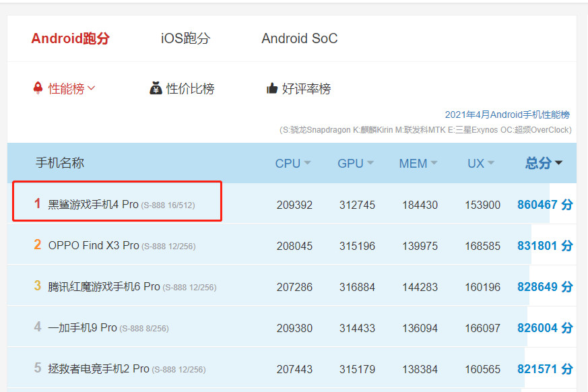Viewport: 588px width, 392px height.
Task: Click UX score 153900
Action: click(483, 205)
